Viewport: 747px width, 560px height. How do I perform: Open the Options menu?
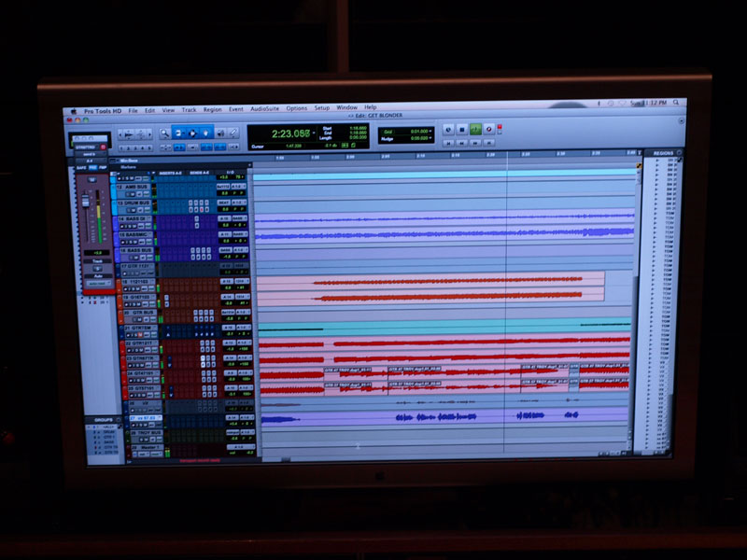coord(296,108)
